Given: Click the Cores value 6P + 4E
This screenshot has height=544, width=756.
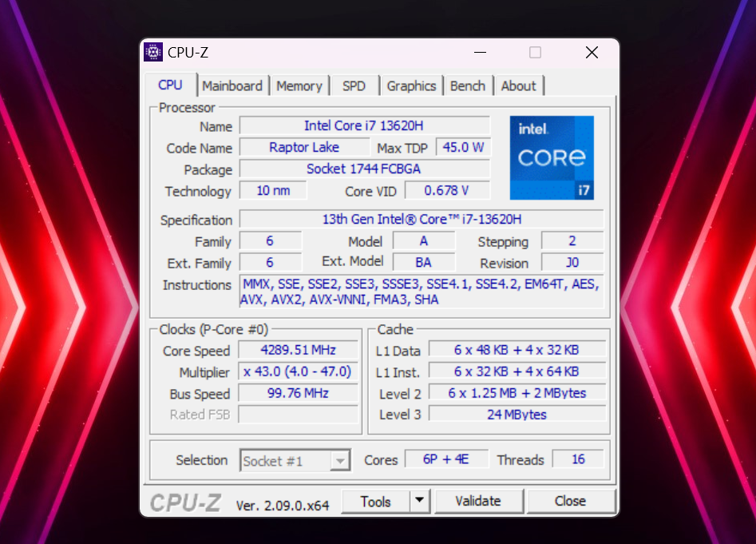Looking at the screenshot, I should click(446, 459).
